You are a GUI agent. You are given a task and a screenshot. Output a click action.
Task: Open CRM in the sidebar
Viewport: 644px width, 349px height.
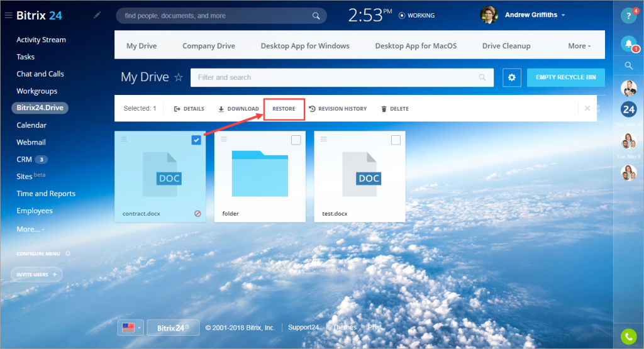coord(25,159)
